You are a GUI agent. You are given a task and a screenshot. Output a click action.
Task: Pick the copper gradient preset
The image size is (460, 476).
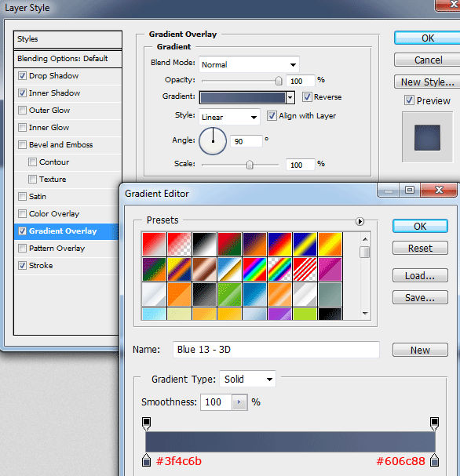(204, 269)
